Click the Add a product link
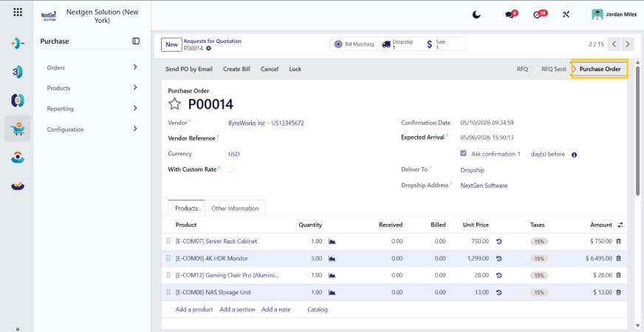The image size is (644, 332). coord(194,309)
